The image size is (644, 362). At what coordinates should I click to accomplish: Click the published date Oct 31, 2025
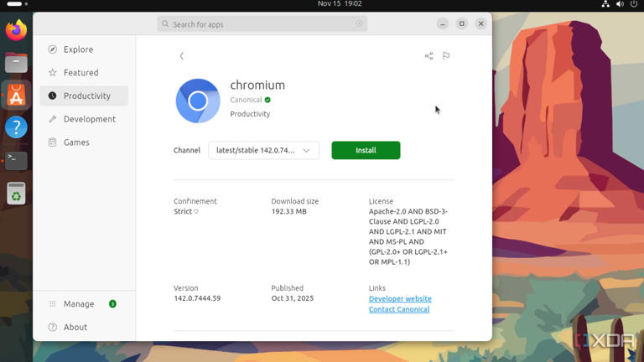[x=293, y=298]
